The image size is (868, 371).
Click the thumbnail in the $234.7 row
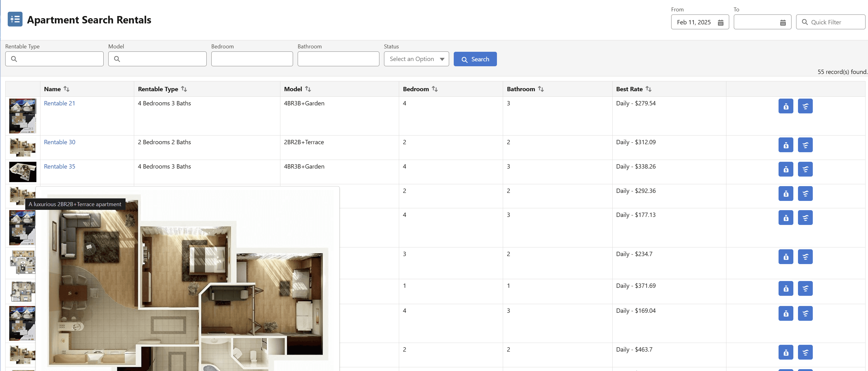[23, 262]
